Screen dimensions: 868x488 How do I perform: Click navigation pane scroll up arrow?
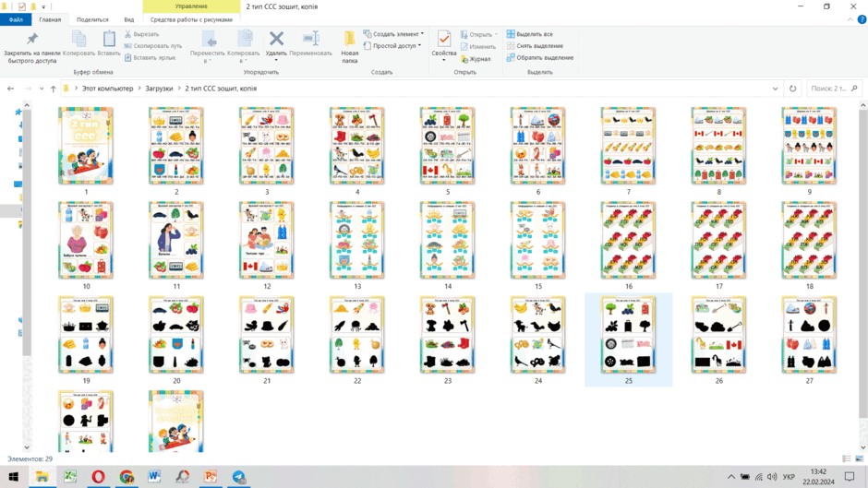(x=27, y=104)
